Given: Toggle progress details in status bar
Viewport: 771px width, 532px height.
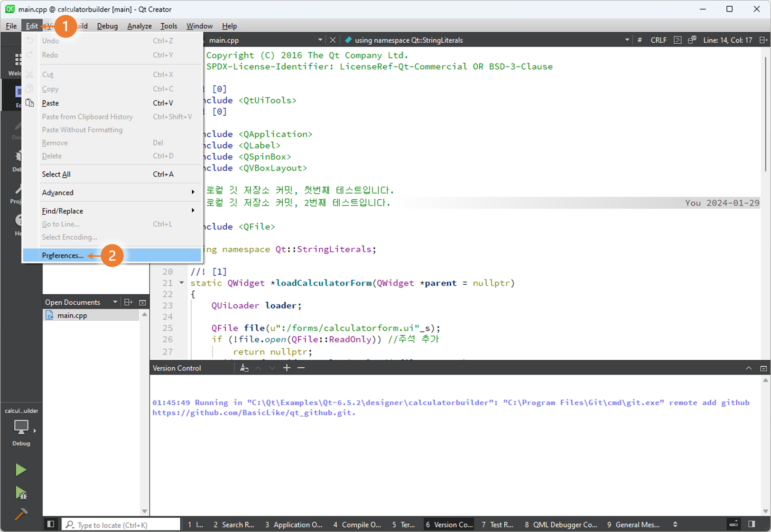Looking at the screenshot, I should point(734,524).
